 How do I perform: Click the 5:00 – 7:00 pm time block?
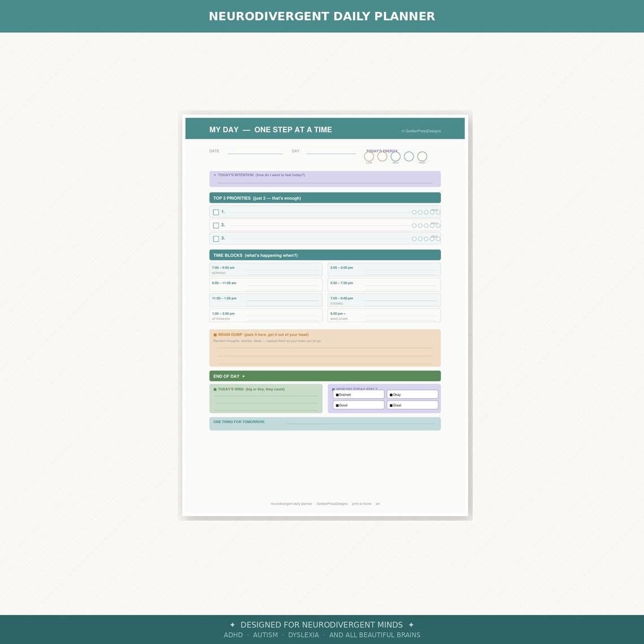(384, 285)
